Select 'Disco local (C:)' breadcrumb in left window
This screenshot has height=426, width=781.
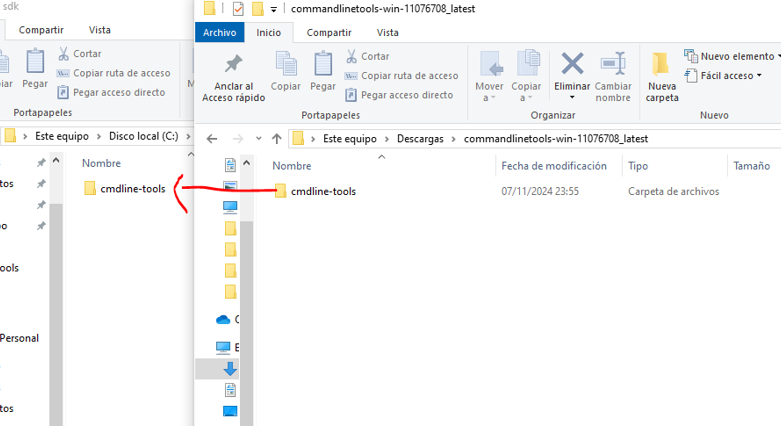142,135
